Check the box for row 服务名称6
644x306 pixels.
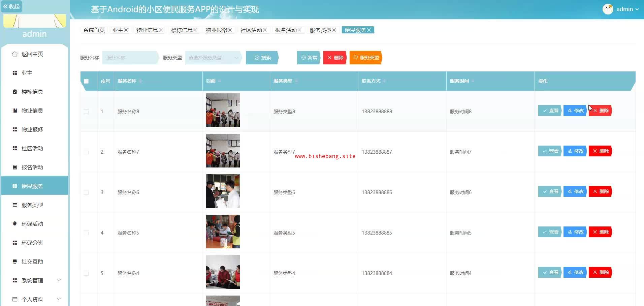click(x=86, y=192)
